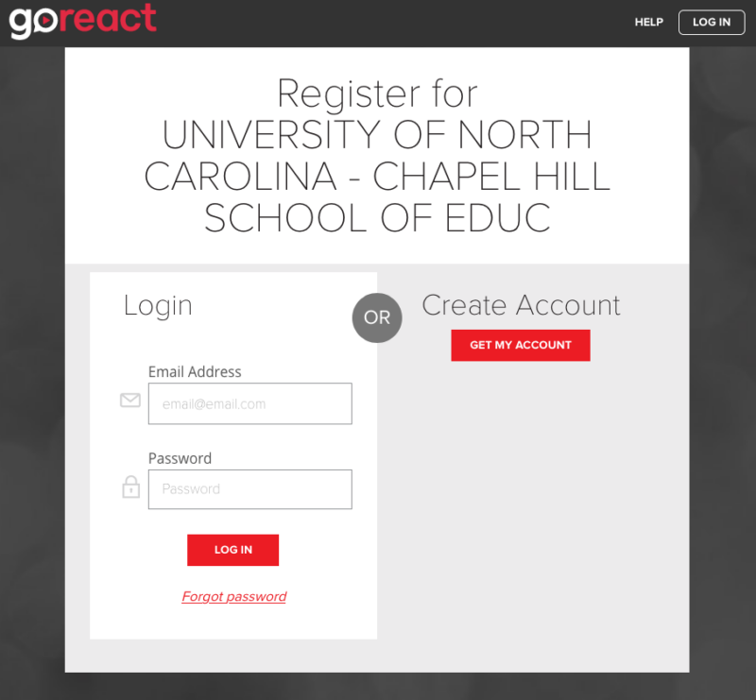Click the 'Register for' title line
The height and width of the screenshot is (700, 756).
tap(377, 94)
